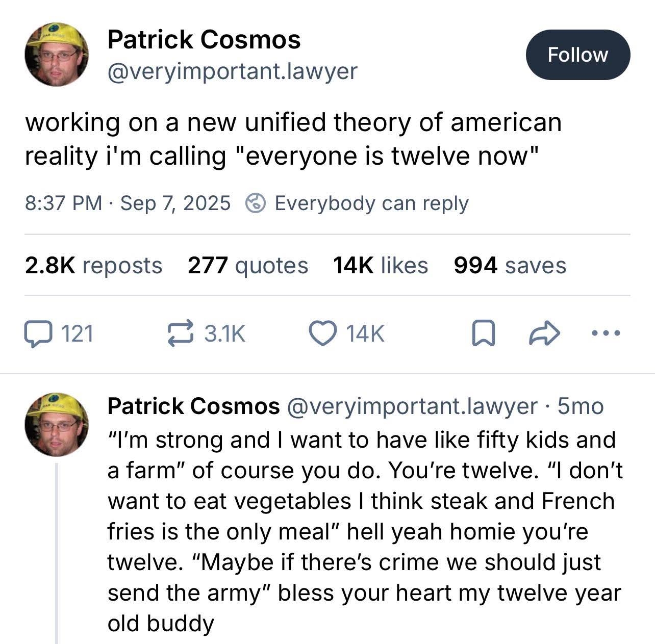Screen dimensions: 655x644
Task: Open the @veryimportant.lawyer handle in main post
Action: coord(232,71)
